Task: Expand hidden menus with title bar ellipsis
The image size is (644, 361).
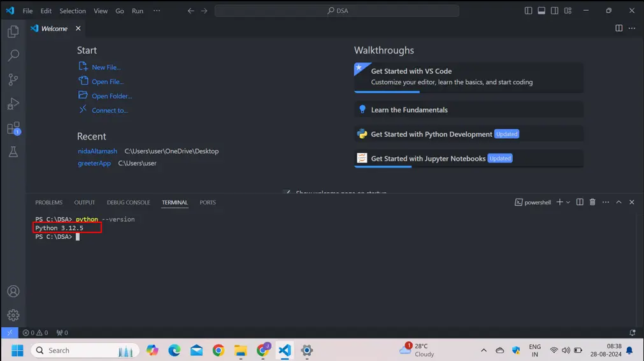Action: pos(157,11)
